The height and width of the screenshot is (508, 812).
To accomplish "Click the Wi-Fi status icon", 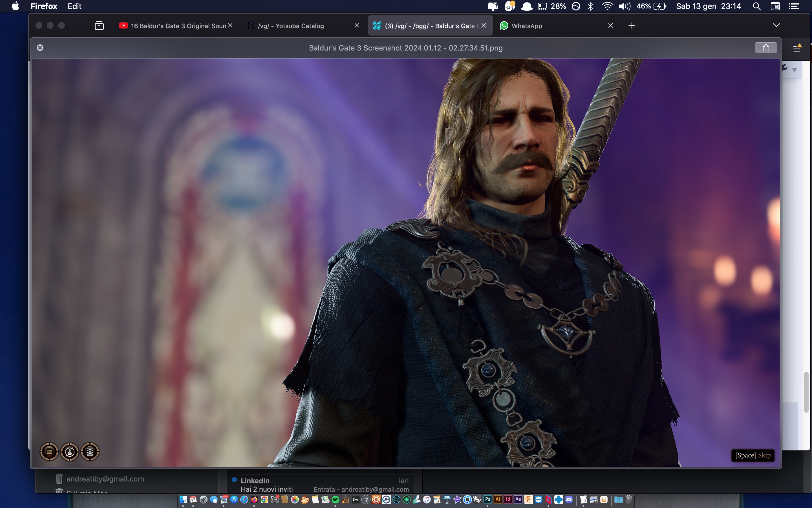I will coord(607,6).
